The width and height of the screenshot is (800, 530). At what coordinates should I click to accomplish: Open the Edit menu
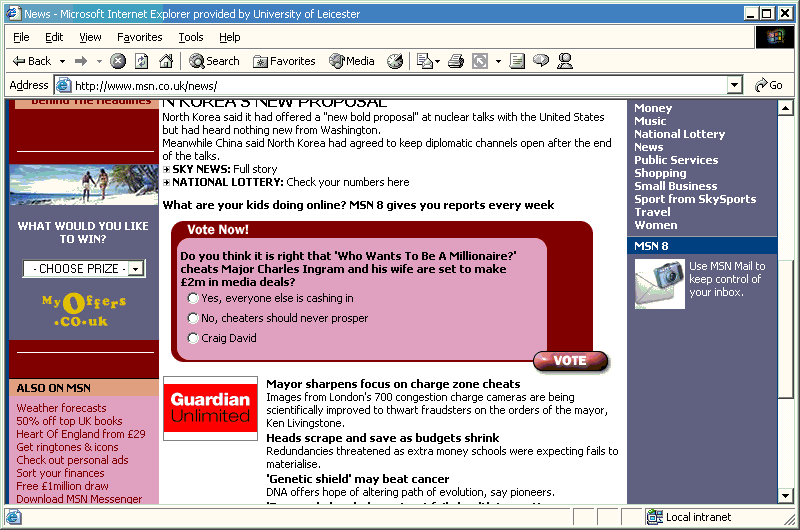(54, 37)
